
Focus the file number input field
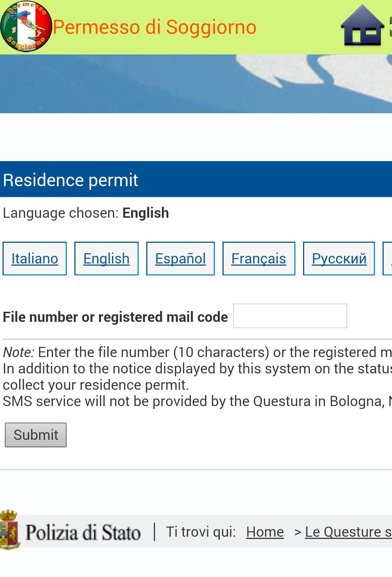[290, 316]
